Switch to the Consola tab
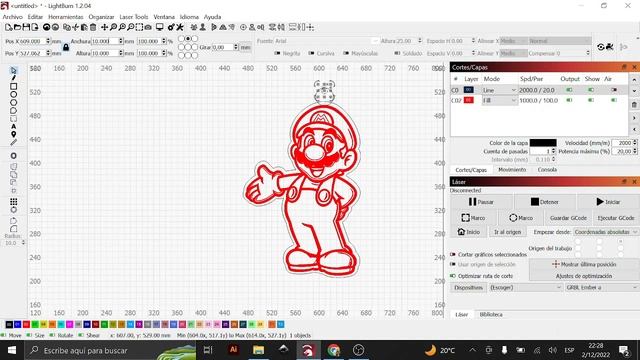 coord(547,169)
